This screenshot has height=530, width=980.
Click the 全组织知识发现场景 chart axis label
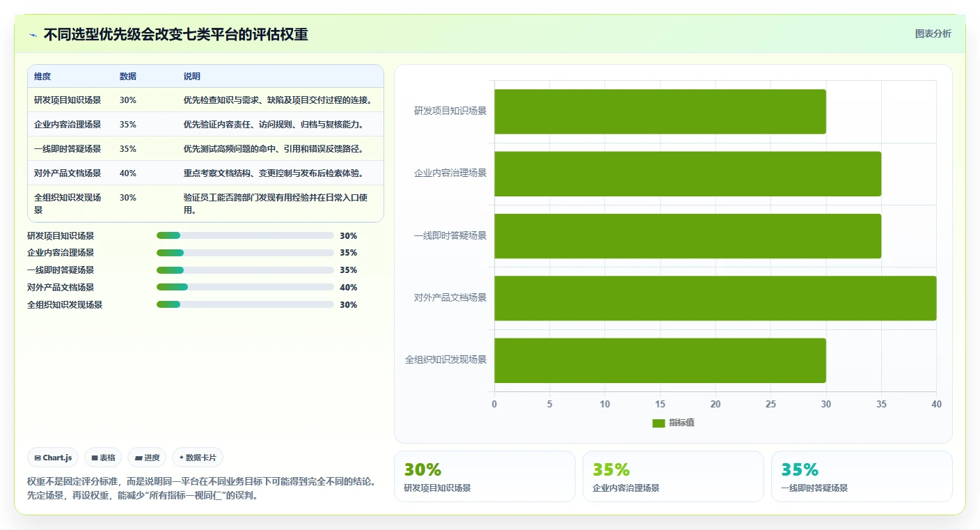click(x=446, y=360)
